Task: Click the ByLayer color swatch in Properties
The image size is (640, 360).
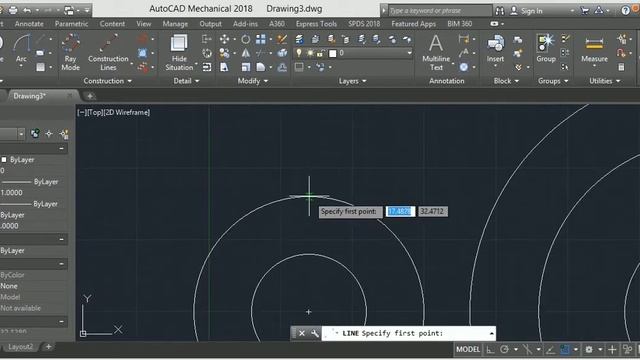Action: click(4, 160)
